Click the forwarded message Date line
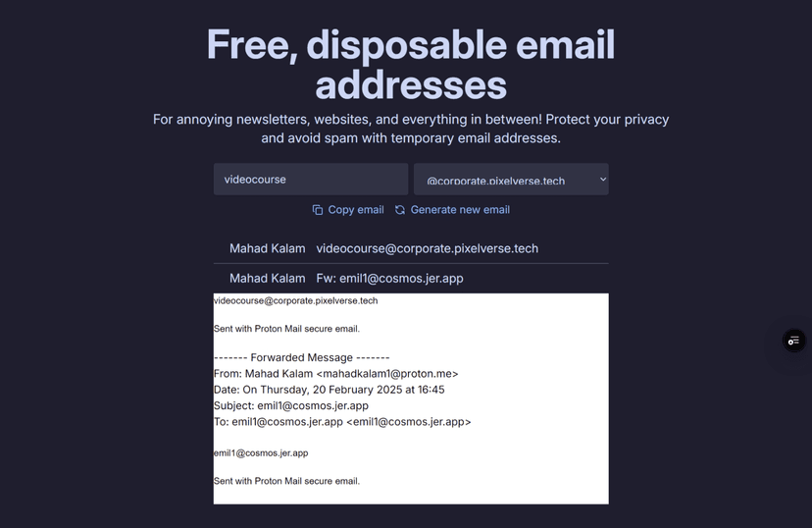Screen dimensions: 812x528 tap(329, 390)
